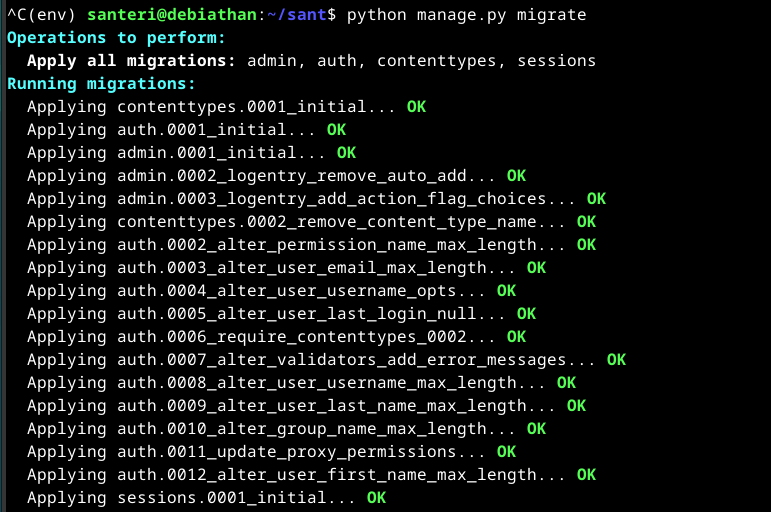This screenshot has height=512, width=771.
Task: Click OK status after contenttypes.0001_initial
Action: point(416,107)
